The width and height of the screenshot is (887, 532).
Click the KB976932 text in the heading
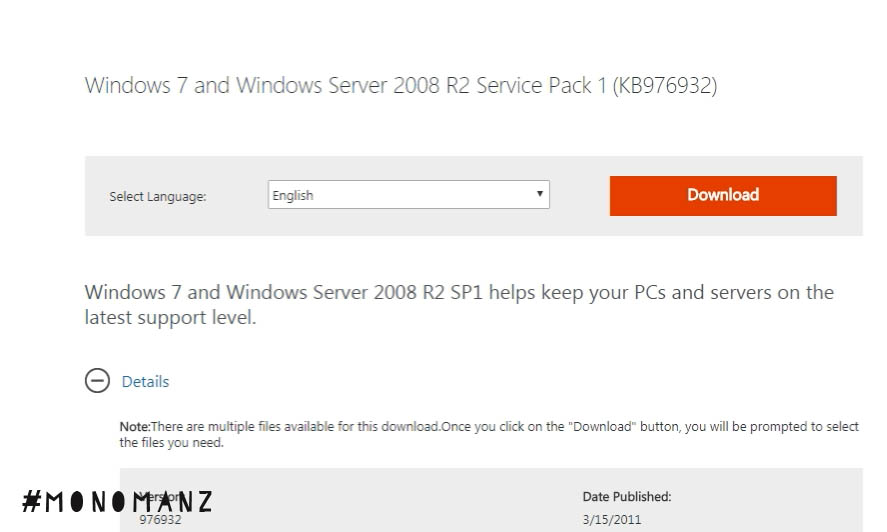click(x=666, y=86)
